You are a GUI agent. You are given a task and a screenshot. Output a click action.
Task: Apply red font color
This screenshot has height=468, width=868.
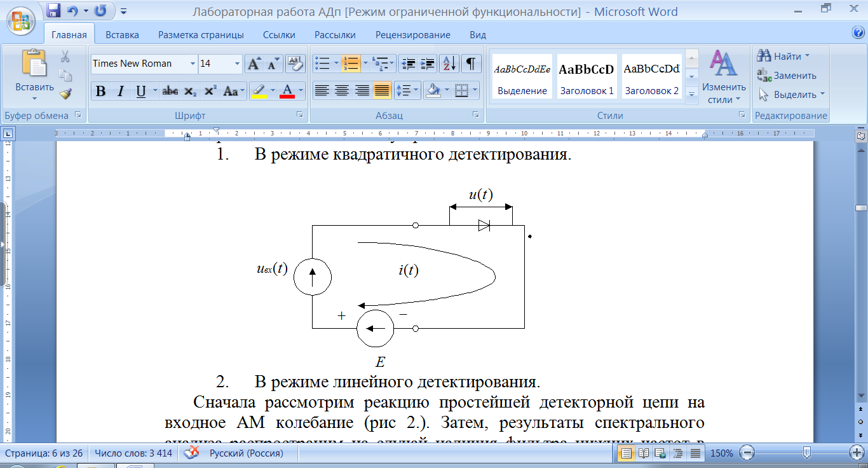coord(287,91)
